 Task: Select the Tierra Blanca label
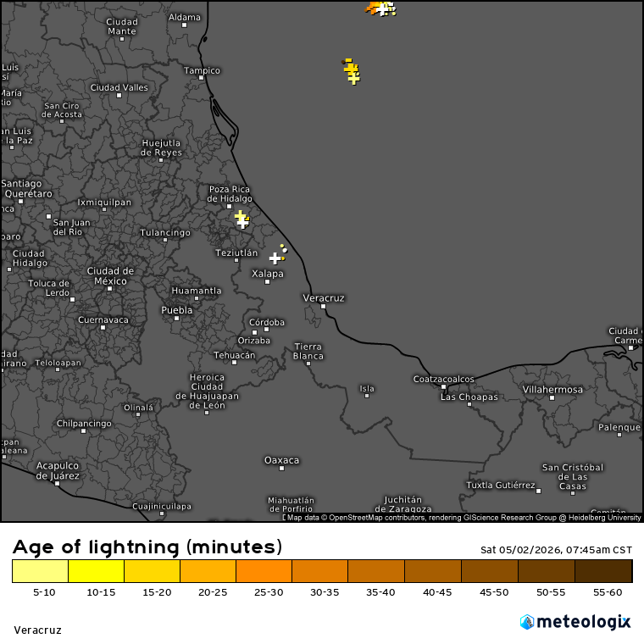point(308,351)
